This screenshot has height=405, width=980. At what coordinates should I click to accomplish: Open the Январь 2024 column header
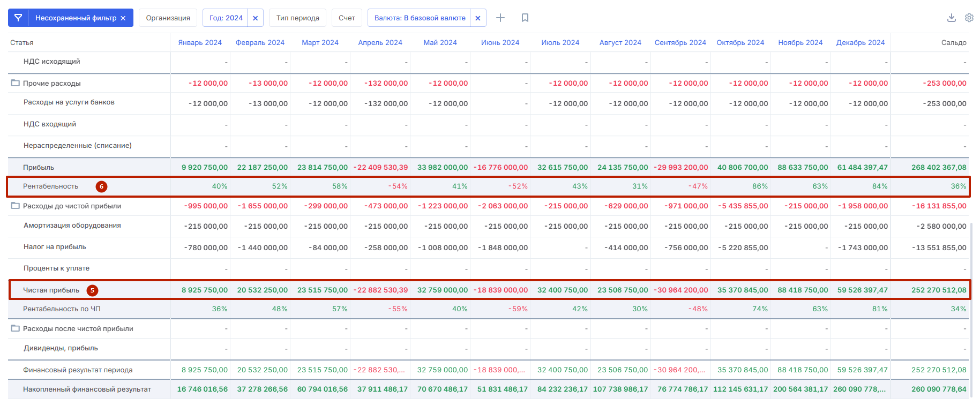200,43
